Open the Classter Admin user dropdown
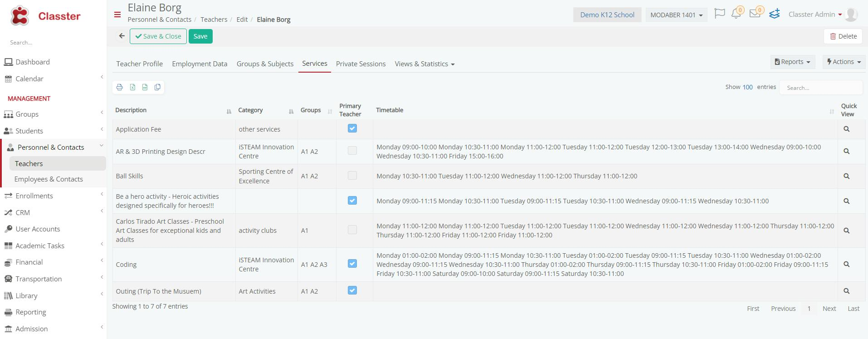The width and height of the screenshot is (868, 339). pos(815,15)
